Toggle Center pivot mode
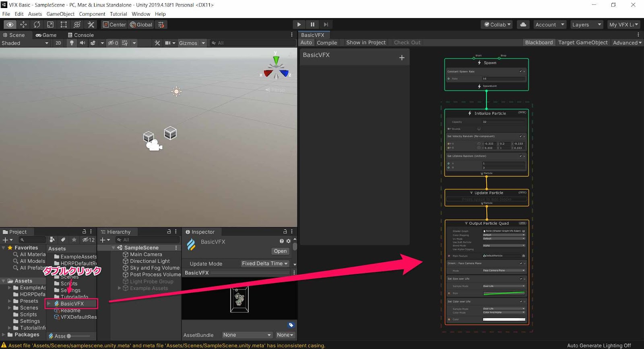 point(114,25)
